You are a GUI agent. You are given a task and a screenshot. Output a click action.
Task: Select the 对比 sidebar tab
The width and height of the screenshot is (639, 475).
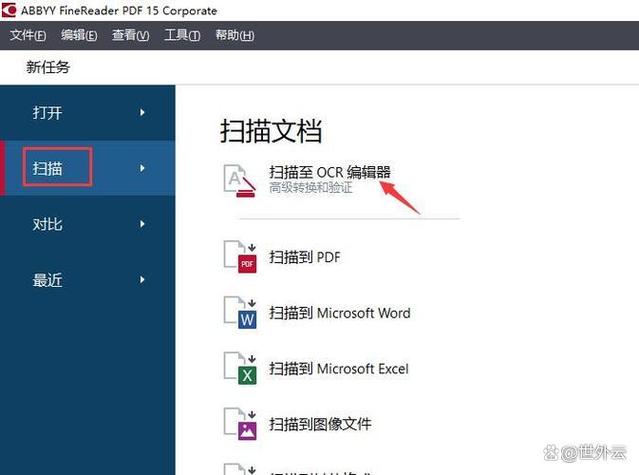click(x=88, y=224)
